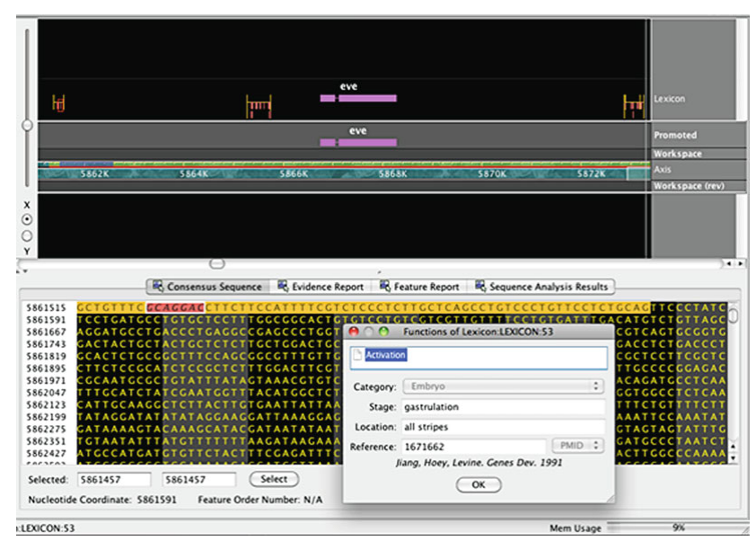756x541 pixels.
Task: Open the Consensus Sequence tab
Action: 207,287
